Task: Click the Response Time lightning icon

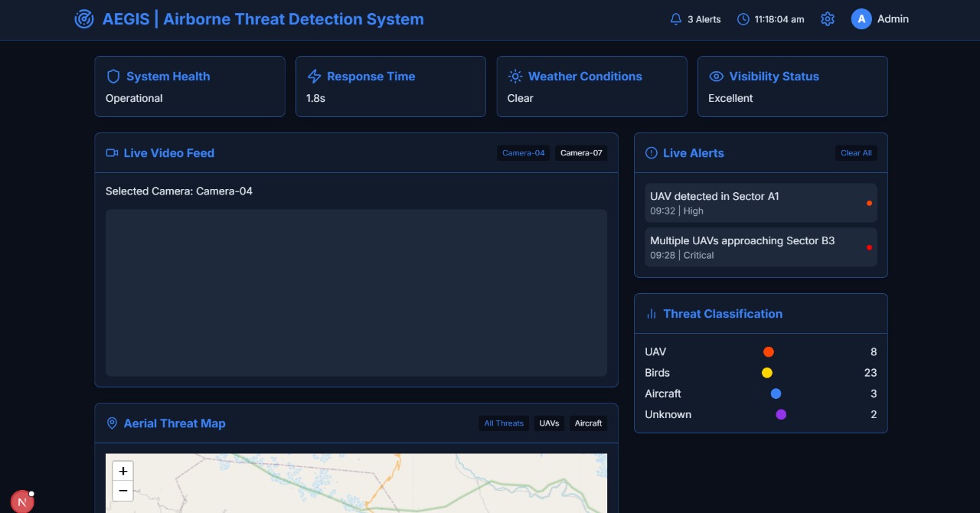Action: click(x=314, y=77)
